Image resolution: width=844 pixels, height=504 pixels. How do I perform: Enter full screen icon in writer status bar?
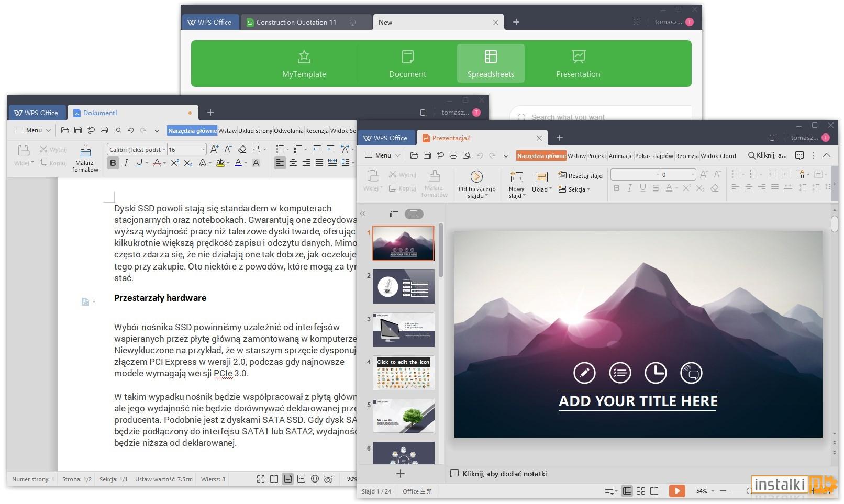point(261,479)
